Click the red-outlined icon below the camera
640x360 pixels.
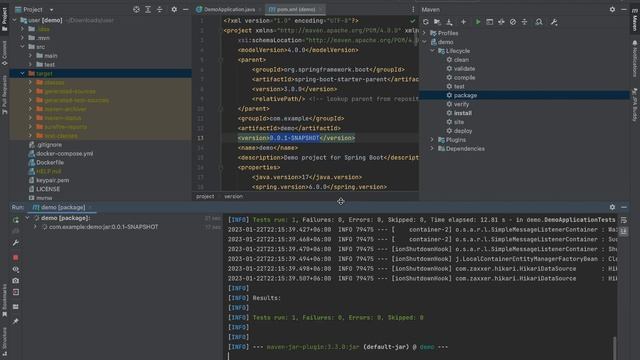click(16, 292)
